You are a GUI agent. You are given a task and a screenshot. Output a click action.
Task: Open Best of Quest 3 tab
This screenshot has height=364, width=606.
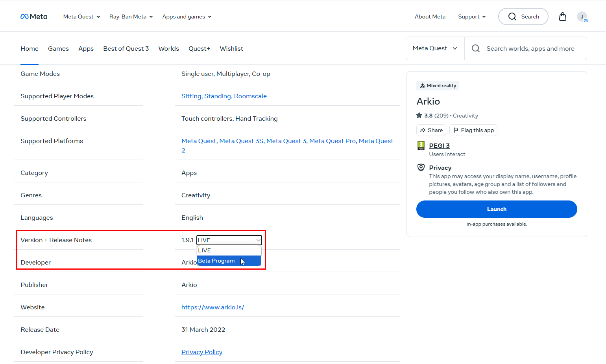[x=126, y=48]
